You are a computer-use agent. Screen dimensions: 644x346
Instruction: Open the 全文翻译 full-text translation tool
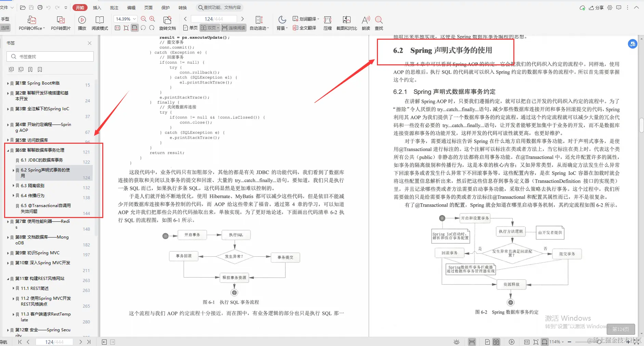pyautogui.click(x=304, y=28)
